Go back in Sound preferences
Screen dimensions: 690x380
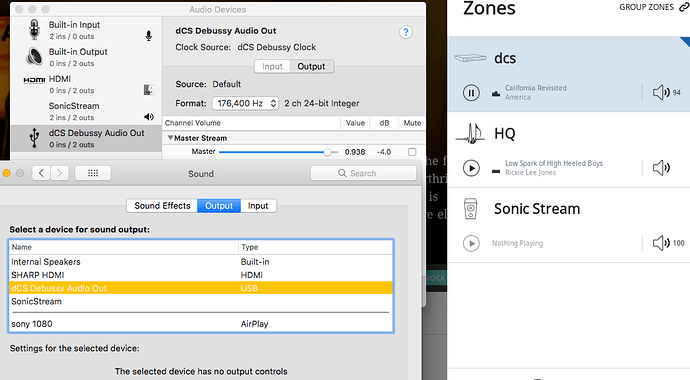[41, 173]
